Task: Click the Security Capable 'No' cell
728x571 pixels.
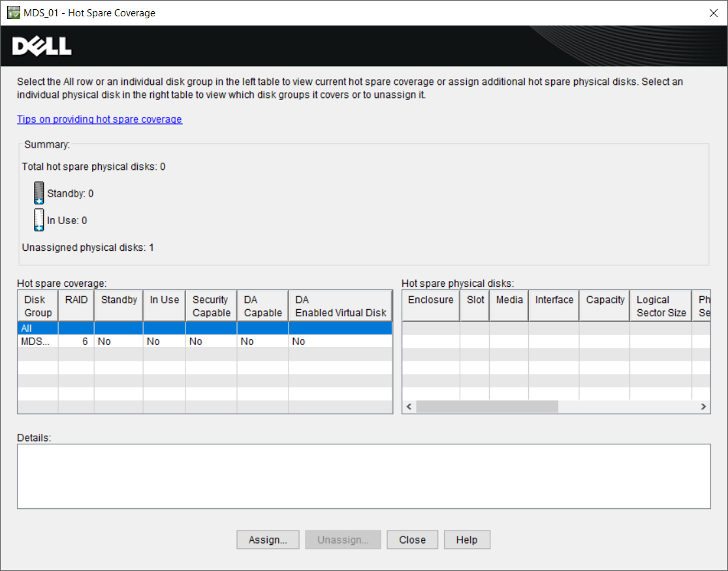Action: click(x=212, y=342)
